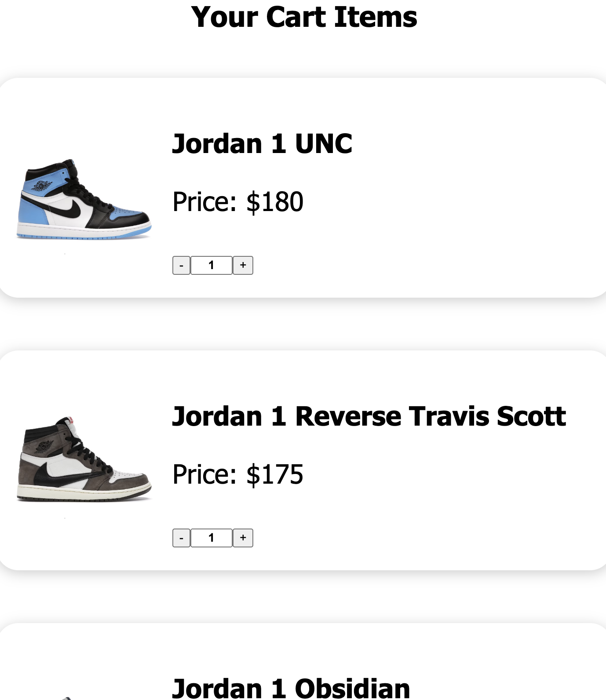This screenshot has width=606, height=700.
Task: Click the Reverse Travis Scott quantity field
Action: tap(212, 538)
